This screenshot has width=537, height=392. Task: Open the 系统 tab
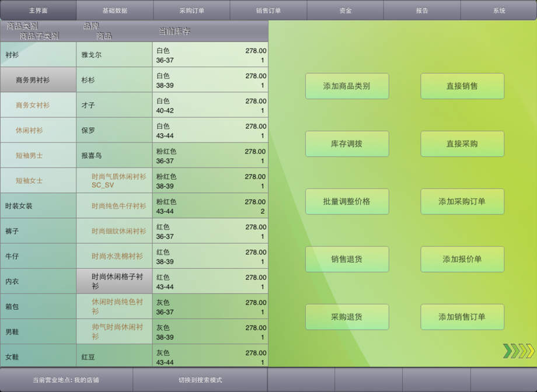498,10
